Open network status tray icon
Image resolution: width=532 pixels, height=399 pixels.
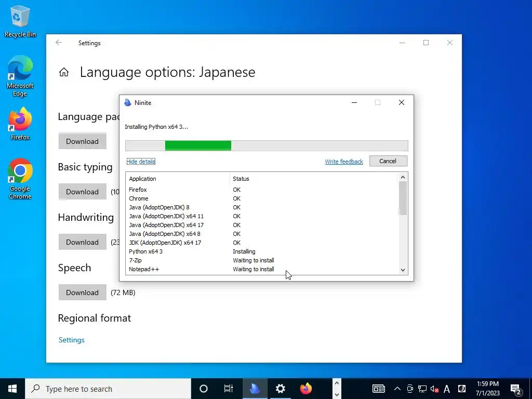coord(422,389)
